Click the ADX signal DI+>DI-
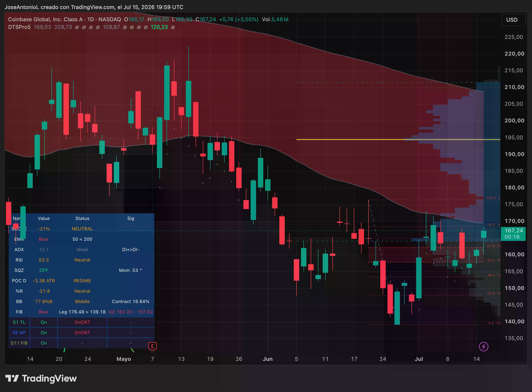This screenshot has height=392, width=532. tap(131, 250)
